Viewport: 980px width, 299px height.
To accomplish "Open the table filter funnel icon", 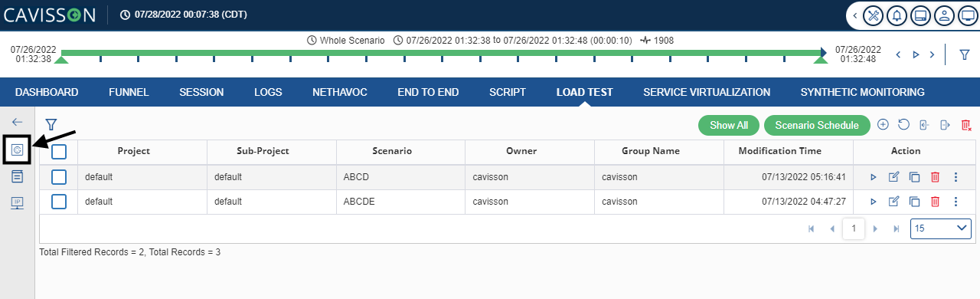I will (x=51, y=124).
